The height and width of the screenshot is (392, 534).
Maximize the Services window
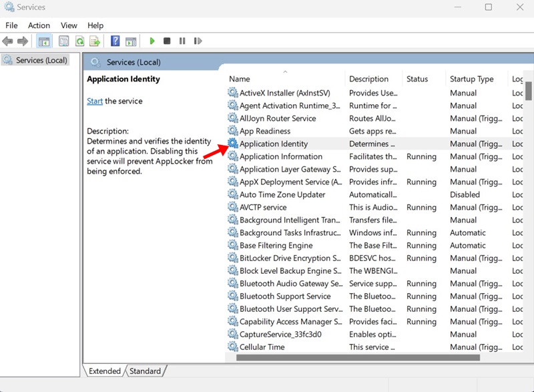point(489,7)
